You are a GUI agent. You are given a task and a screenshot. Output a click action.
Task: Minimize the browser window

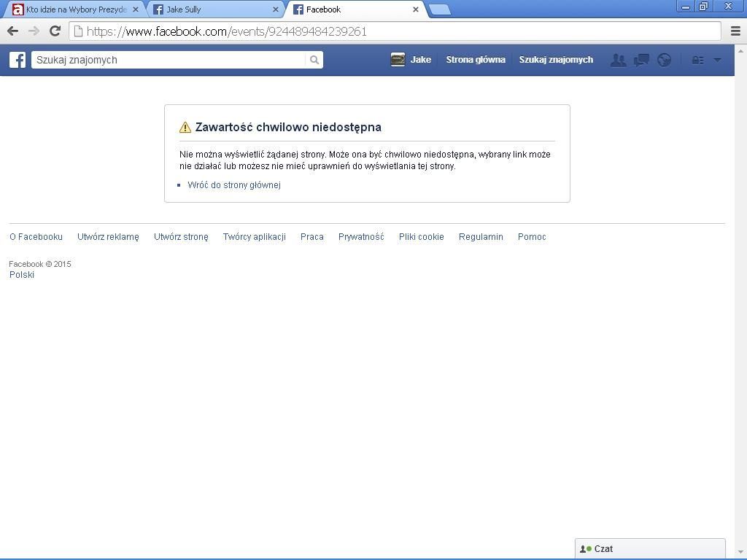click(686, 7)
